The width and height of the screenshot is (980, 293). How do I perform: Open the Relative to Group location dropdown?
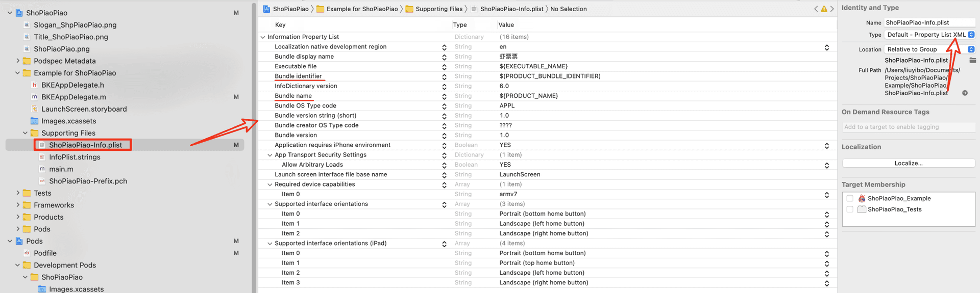click(x=930, y=49)
